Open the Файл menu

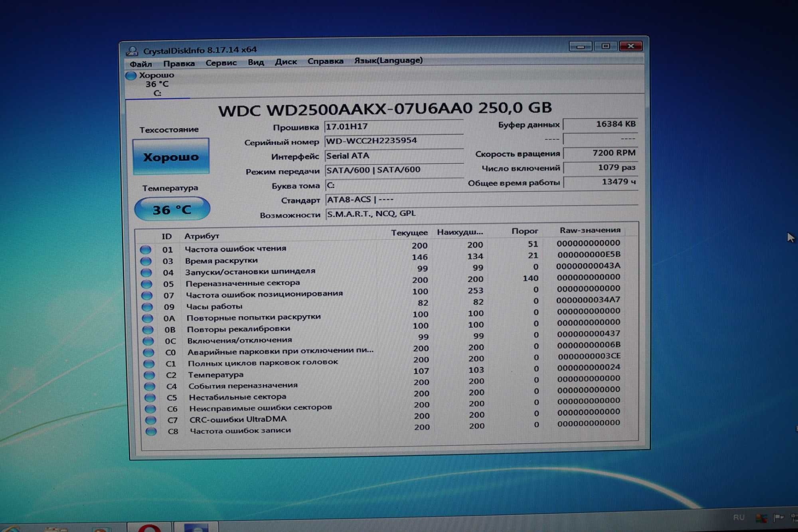140,64
